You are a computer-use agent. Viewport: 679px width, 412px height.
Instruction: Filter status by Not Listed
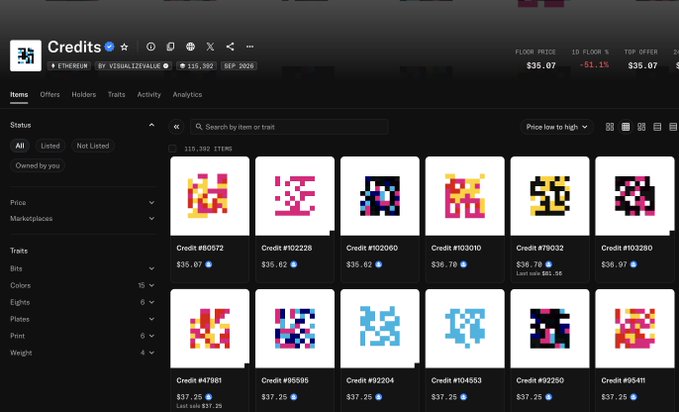click(93, 146)
